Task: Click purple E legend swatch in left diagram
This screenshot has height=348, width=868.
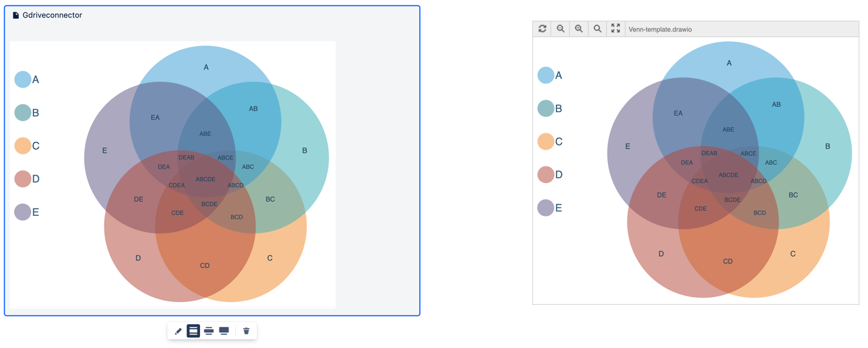Action: pos(23,212)
